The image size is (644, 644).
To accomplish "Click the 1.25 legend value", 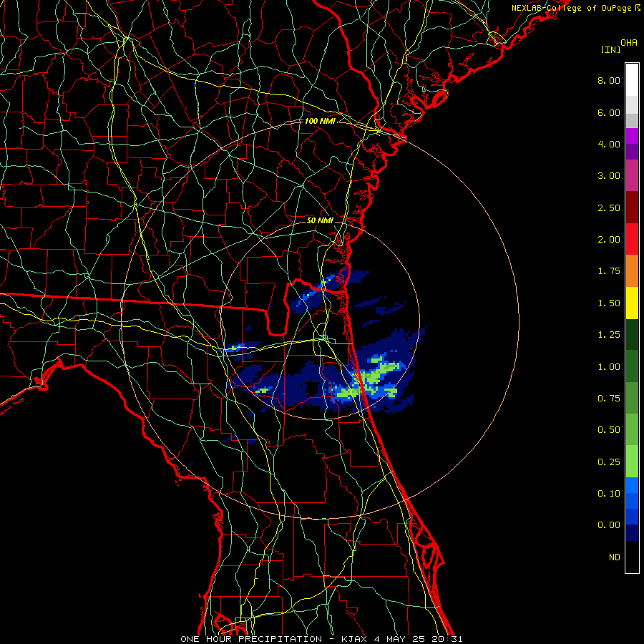I will [x=609, y=335].
